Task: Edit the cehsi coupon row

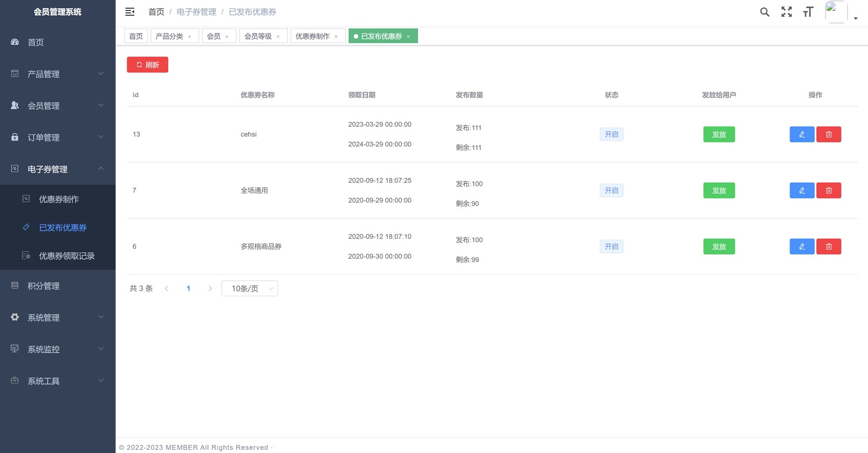Action: click(x=802, y=134)
